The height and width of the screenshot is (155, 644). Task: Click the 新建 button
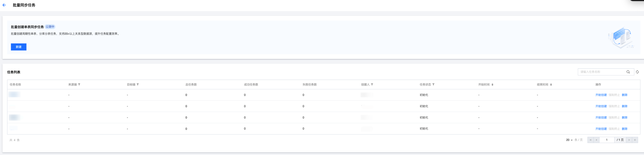19,47
